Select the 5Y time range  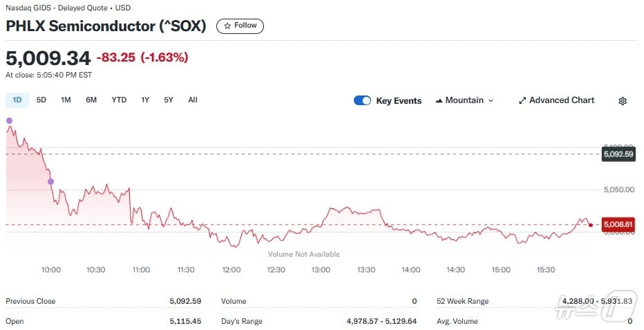click(x=169, y=100)
